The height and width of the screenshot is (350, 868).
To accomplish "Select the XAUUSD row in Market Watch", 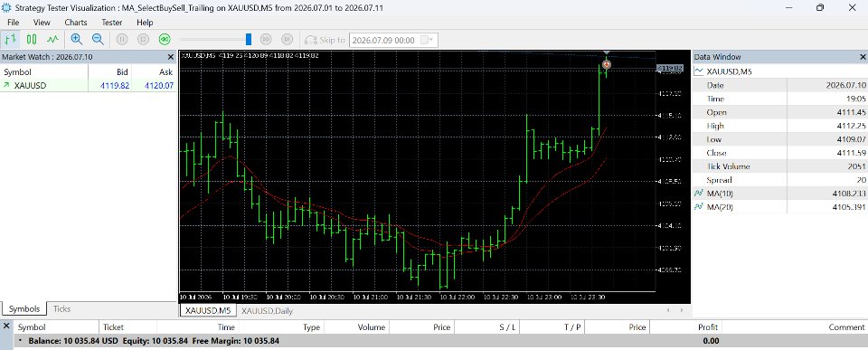I will (89, 86).
